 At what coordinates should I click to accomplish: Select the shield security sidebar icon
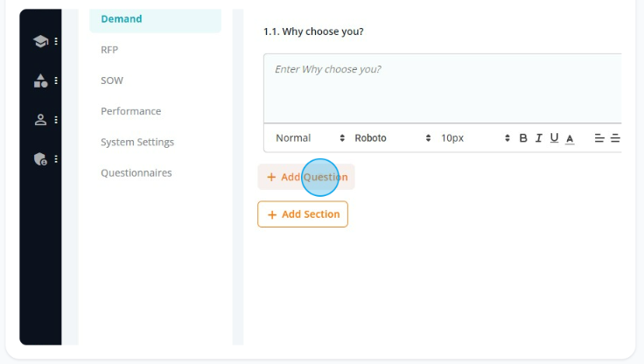(x=40, y=159)
